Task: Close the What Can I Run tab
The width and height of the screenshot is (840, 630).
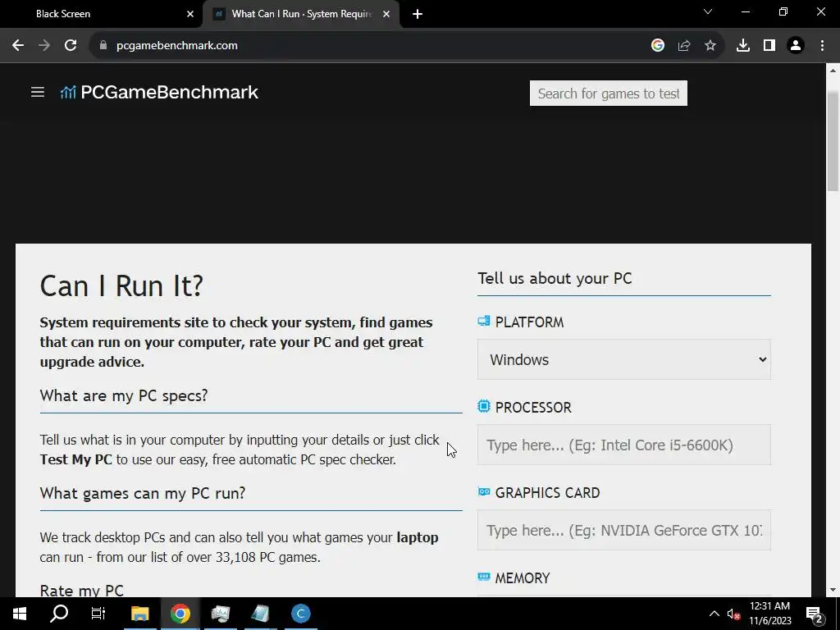Action: [386, 14]
